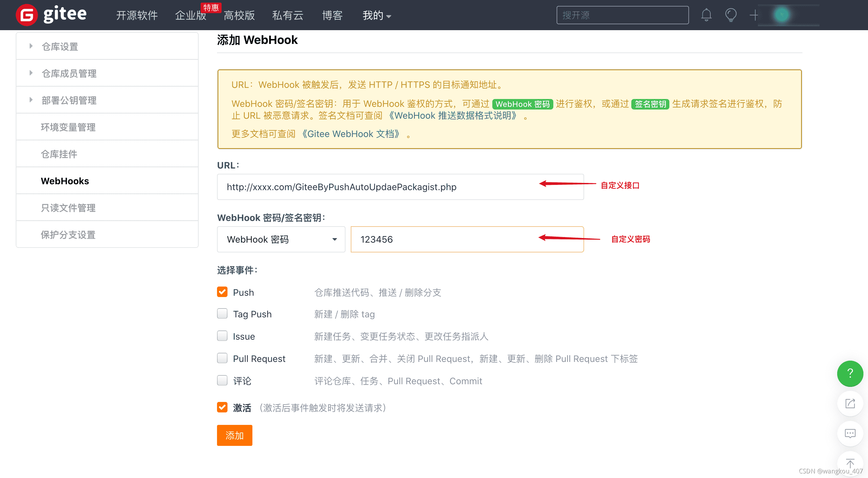Screen dimensions: 868x478
Task: Select 只读文件管理 in the sidebar
Action: point(68,208)
